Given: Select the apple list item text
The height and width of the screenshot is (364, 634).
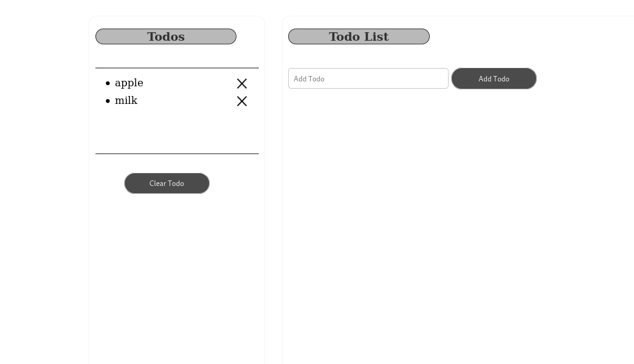Looking at the screenshot, I should point(129,83).
